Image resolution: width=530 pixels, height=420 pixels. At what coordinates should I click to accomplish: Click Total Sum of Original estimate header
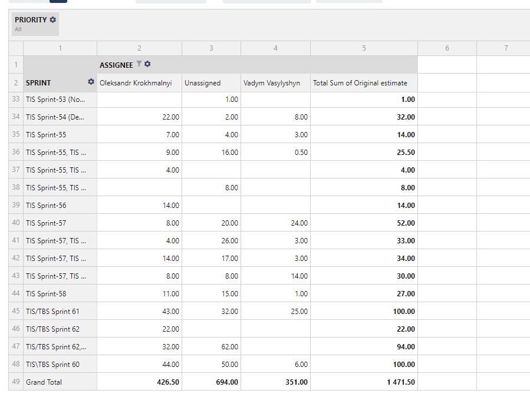[x=364, y=82]
